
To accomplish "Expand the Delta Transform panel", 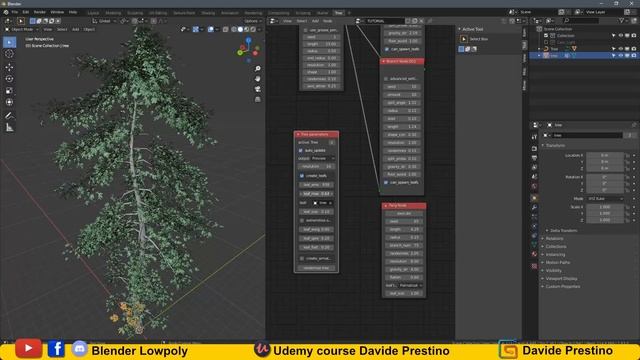I will tap(563, 231).
